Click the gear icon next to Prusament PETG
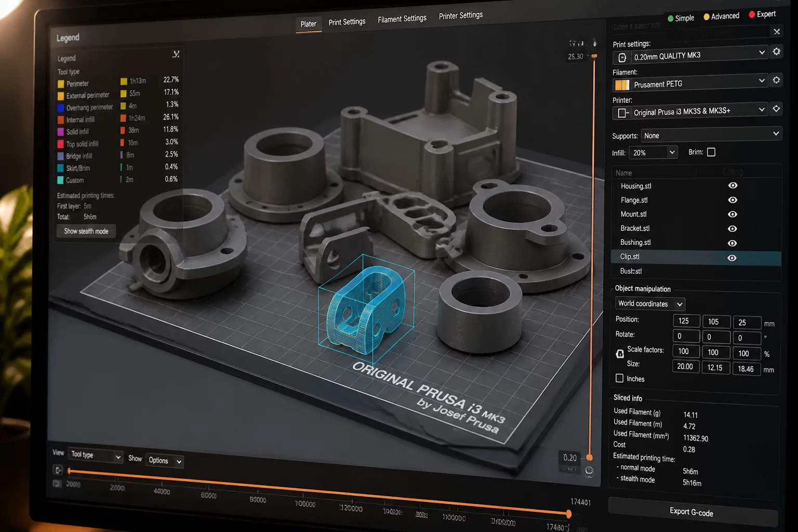 point(776,80)
